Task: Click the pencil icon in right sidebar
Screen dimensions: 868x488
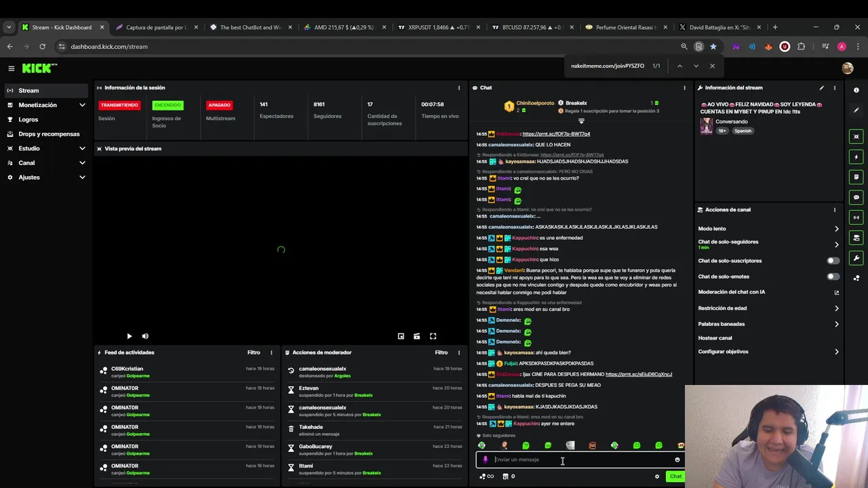Action: point(856,110)
